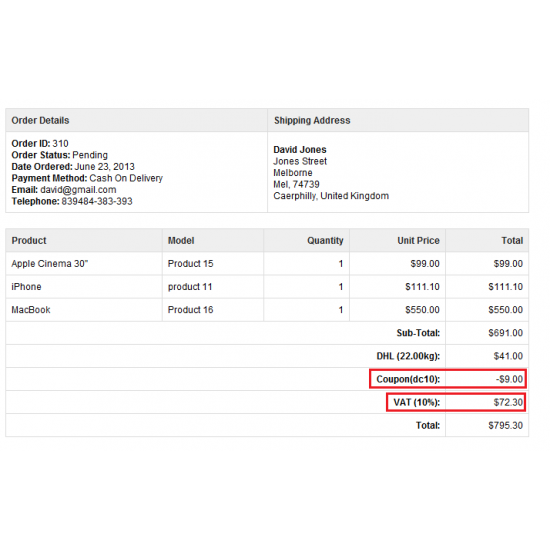Image resolution: width=550 pixels, height=550 pixels.
Task: Click the VAT (10%) label
Action: tap(417, 402)
